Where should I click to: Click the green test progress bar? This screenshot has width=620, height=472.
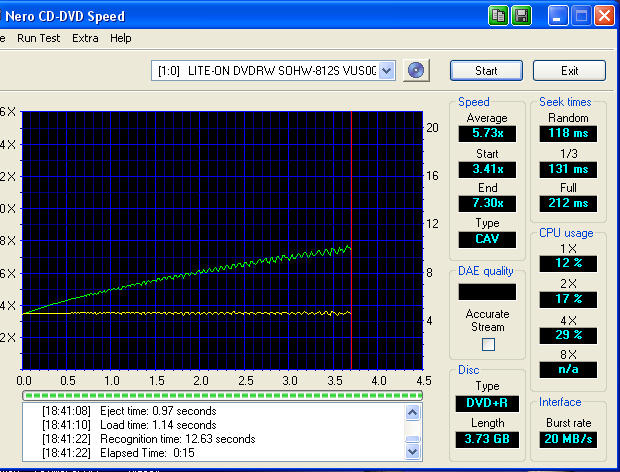point(222,395)
